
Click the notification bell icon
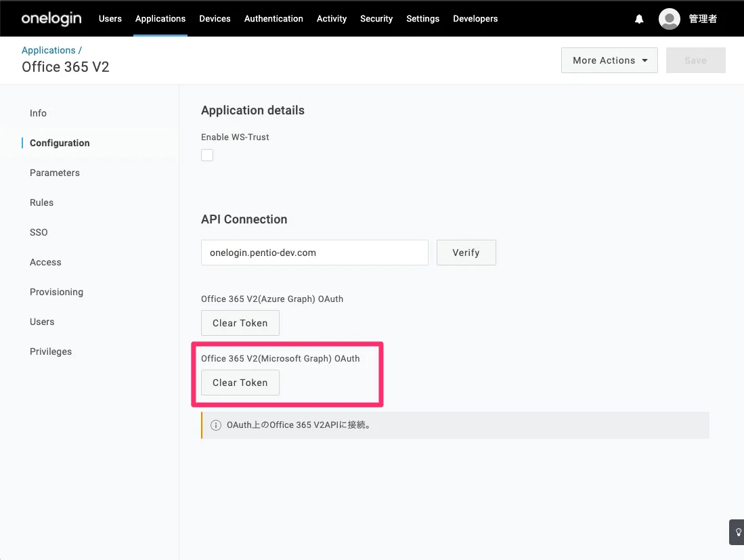point(639,19)
